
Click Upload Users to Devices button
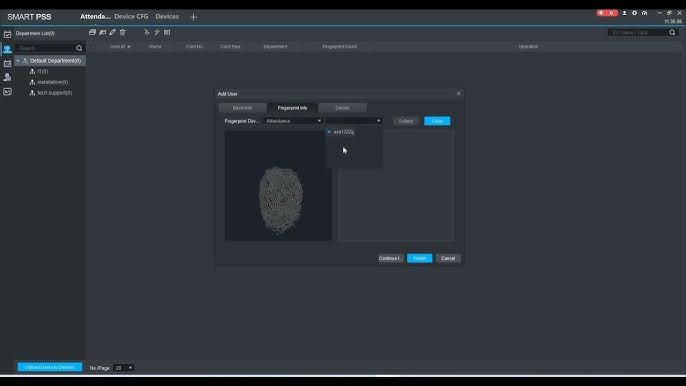pos(50,367)
